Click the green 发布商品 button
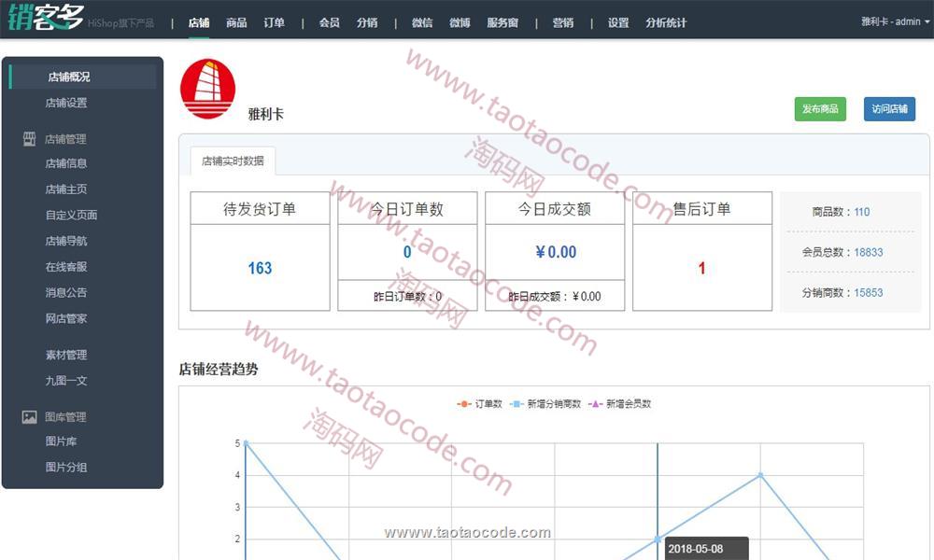 click(819, 109)
